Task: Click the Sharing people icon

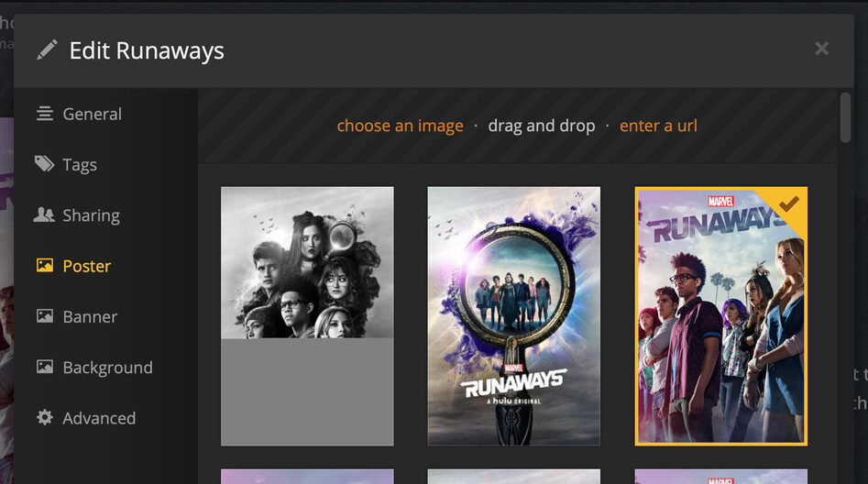Action: (44, 214)
